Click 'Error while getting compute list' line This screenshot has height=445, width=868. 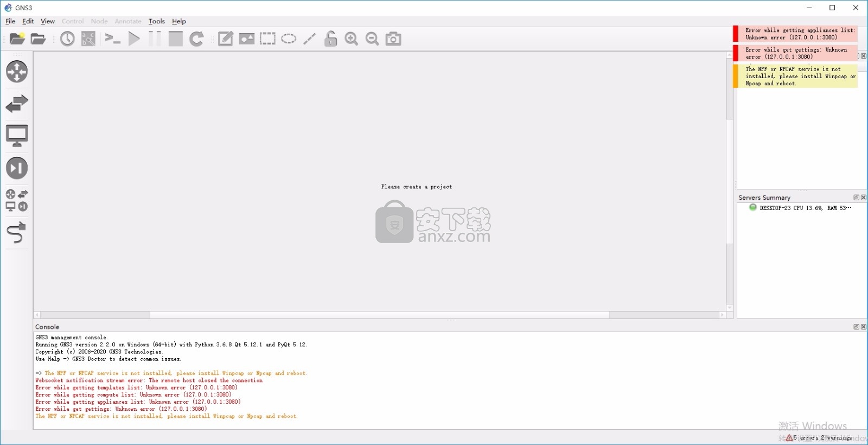coord(133,395)
